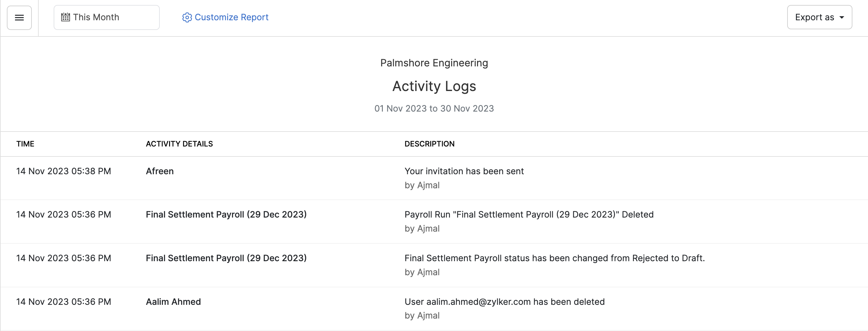
Task: Select the TIME column header
Action: [x=25, y=144]
